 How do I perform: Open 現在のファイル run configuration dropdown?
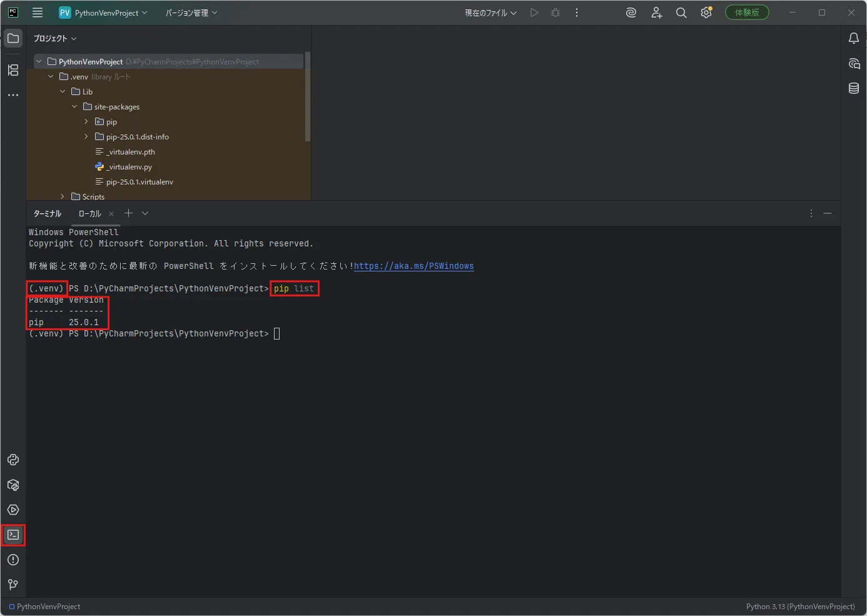coord(490,13)
